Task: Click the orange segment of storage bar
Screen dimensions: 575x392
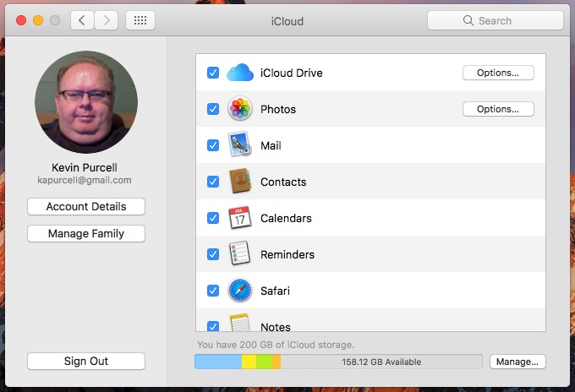Action: coord(277,362)
